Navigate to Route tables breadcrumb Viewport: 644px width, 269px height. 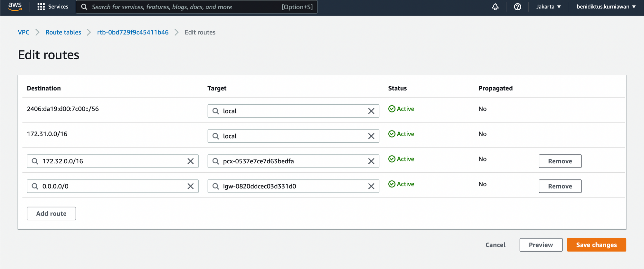coord(63,32)
